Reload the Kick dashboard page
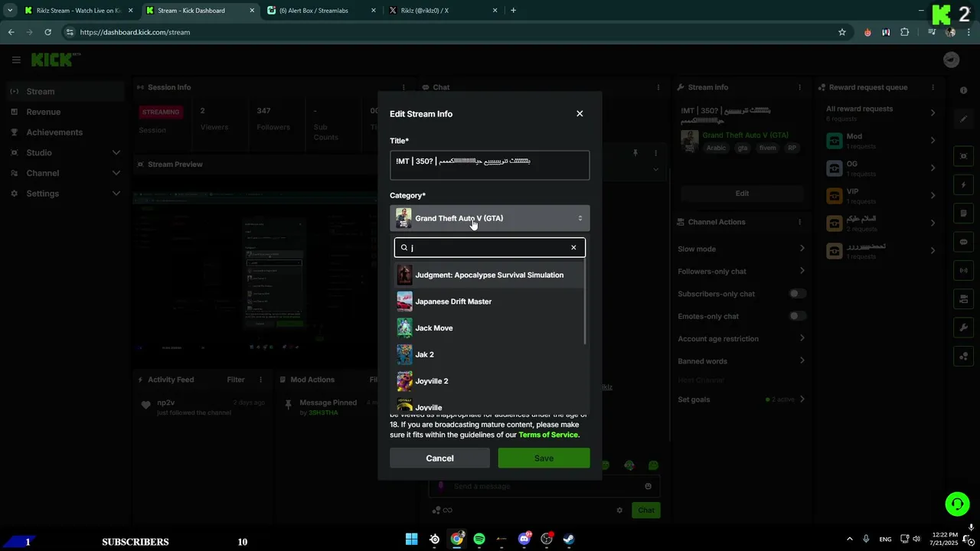Screen dimensions: 980x551 click(x=48, y=32)
